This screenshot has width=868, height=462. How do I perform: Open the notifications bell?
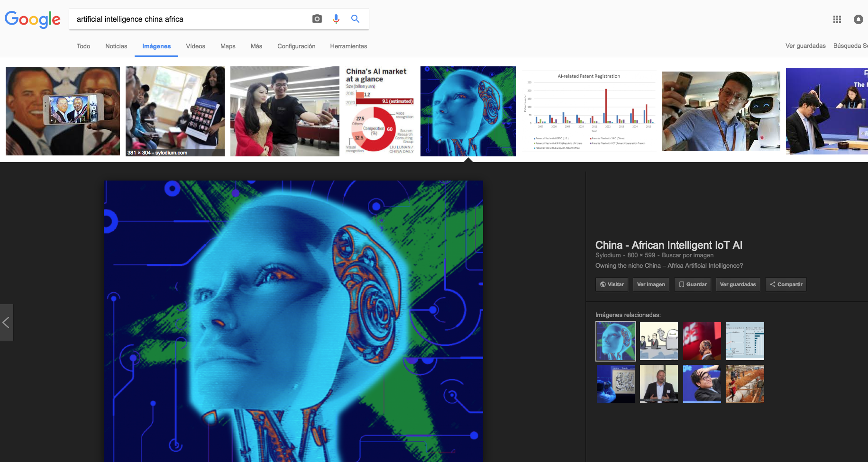pos(859,19)
